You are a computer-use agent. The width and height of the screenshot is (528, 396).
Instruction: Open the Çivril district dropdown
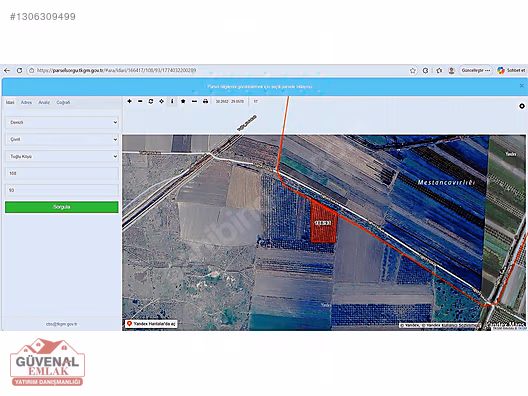coord(62,139)
